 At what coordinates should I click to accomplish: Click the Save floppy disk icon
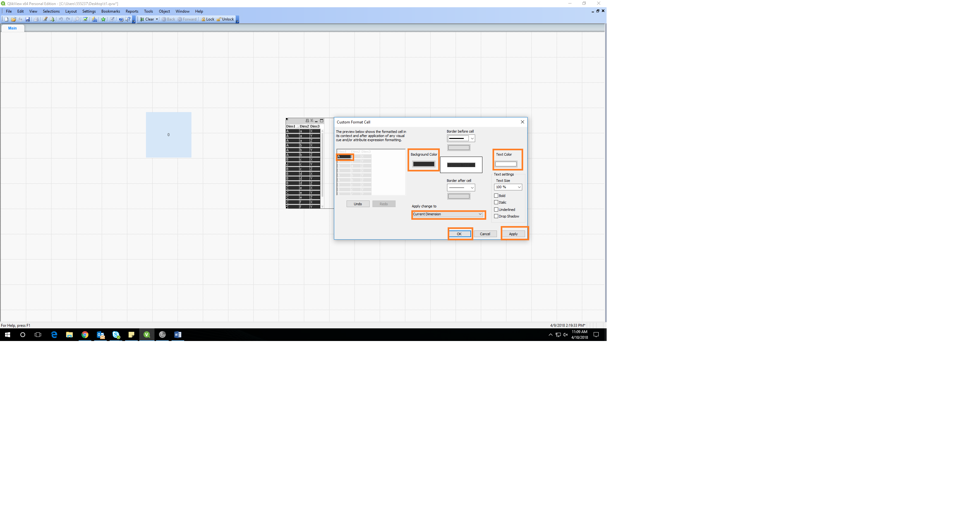click(27, 19)
